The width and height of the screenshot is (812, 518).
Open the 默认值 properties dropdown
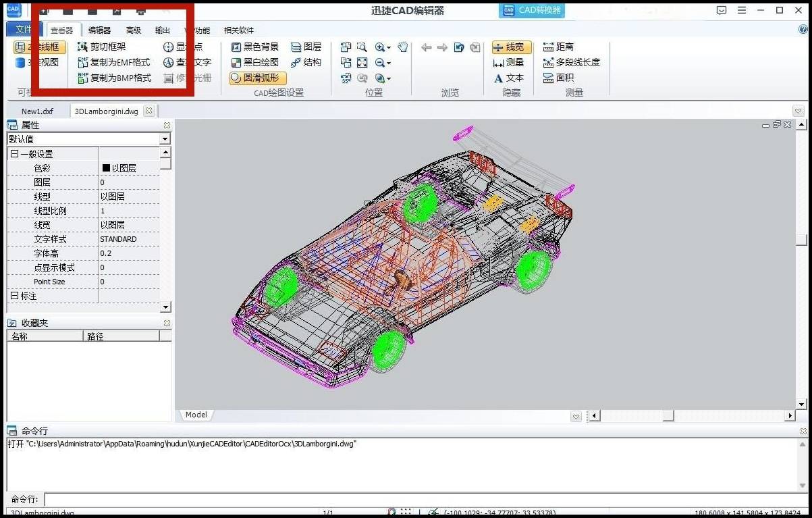click(x=165, y=139)
